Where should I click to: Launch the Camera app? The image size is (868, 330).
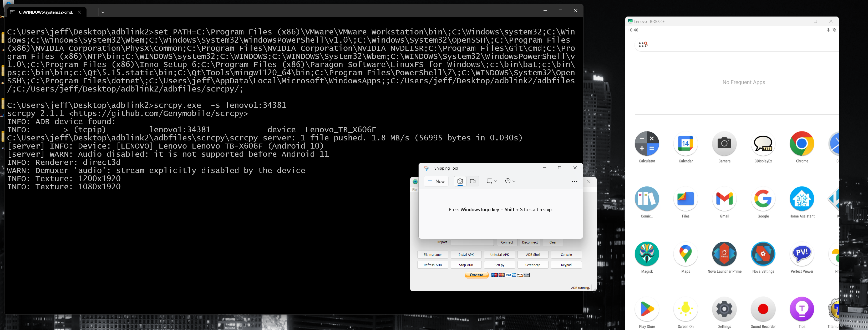(x=724, y=144)
